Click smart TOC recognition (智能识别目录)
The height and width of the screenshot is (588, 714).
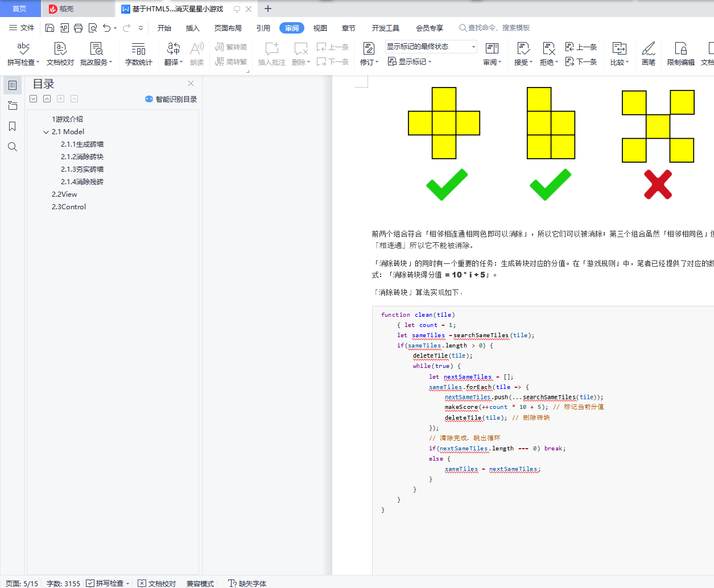tap(171, 99)
